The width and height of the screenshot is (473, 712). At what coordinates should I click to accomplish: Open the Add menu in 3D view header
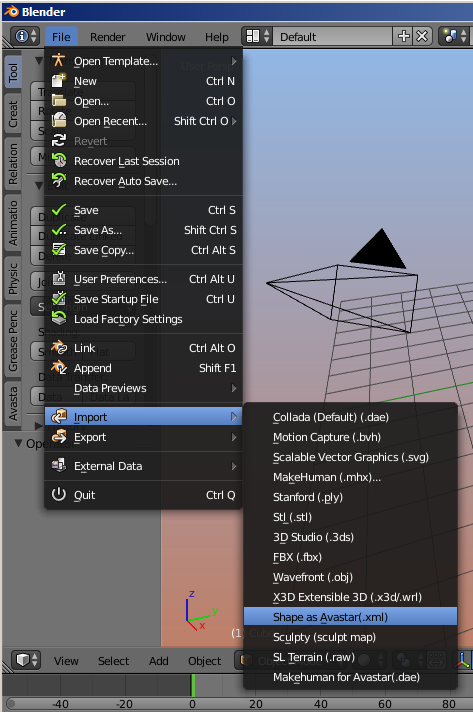click(158, 661)
